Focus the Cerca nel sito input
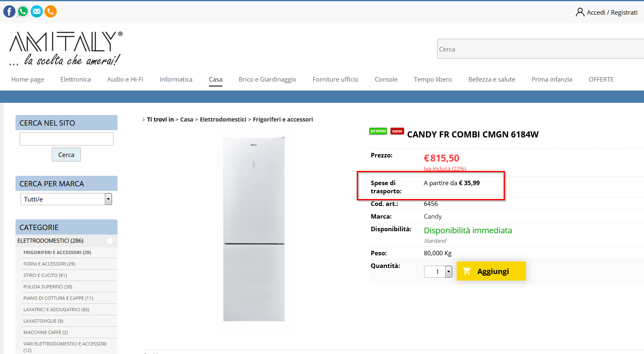Image resolution: width=644 pixels, height=354 pixels. coord(67,139)
